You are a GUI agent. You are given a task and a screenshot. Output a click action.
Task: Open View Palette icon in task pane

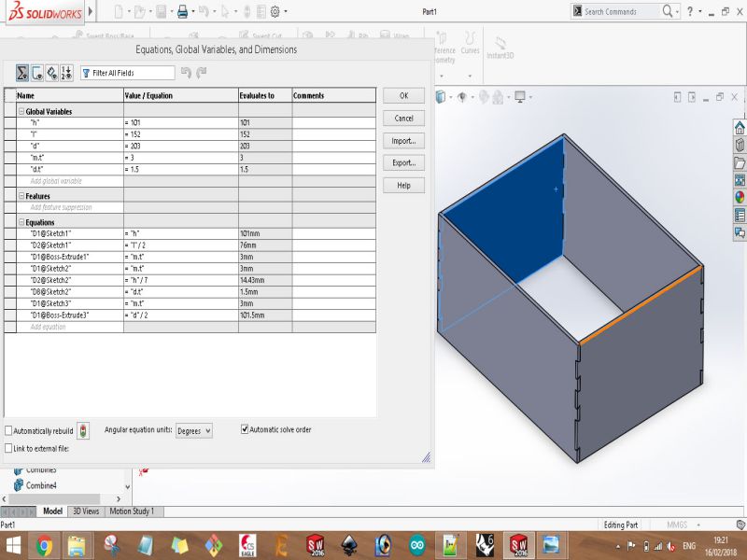coord(740,180)
